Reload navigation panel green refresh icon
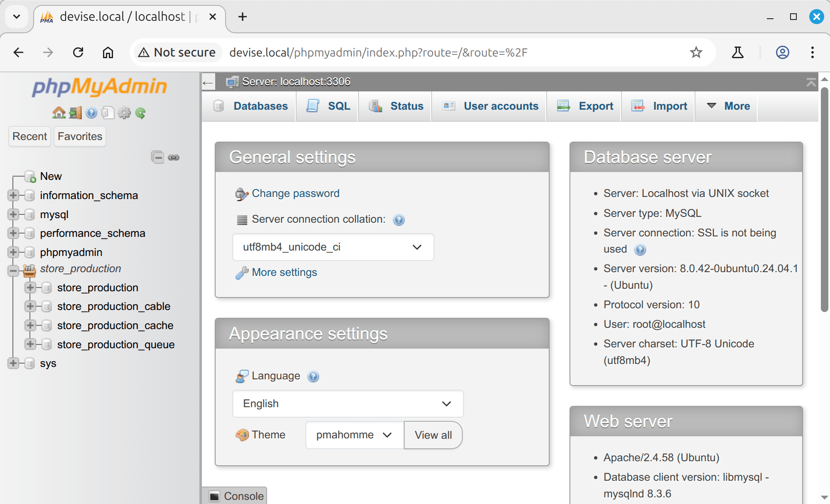 point(140,113)
